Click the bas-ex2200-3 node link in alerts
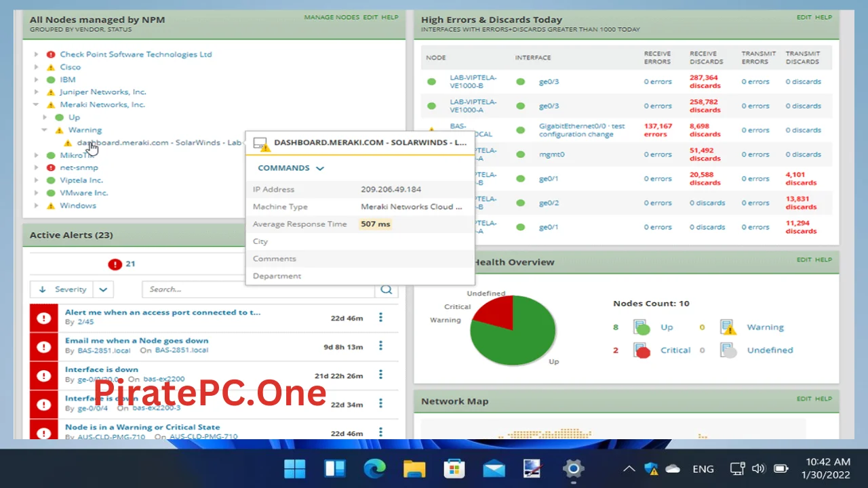Screen dimensions: 868x488 pyautogui.click(x=157, y=408)
